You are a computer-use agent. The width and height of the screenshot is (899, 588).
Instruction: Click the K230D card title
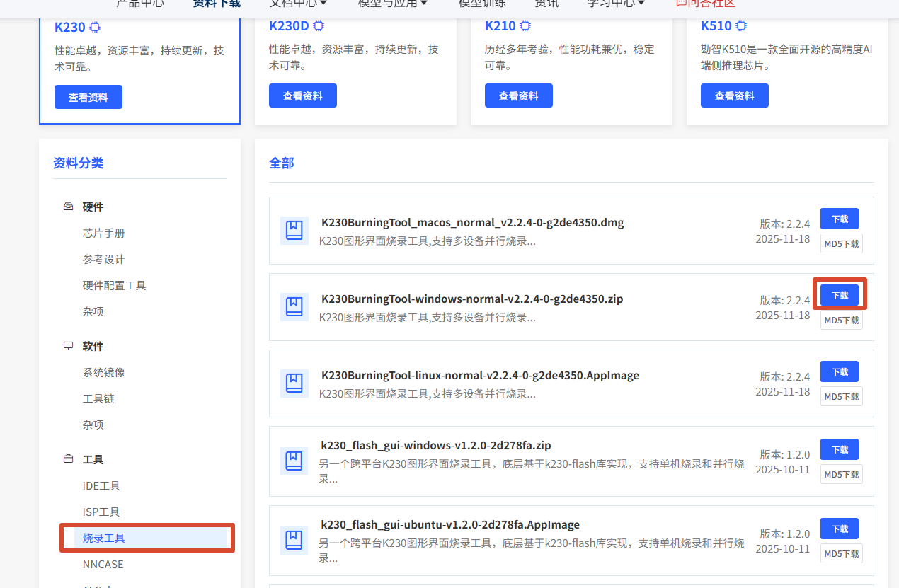pyautogui.click(x=289, y=26)
